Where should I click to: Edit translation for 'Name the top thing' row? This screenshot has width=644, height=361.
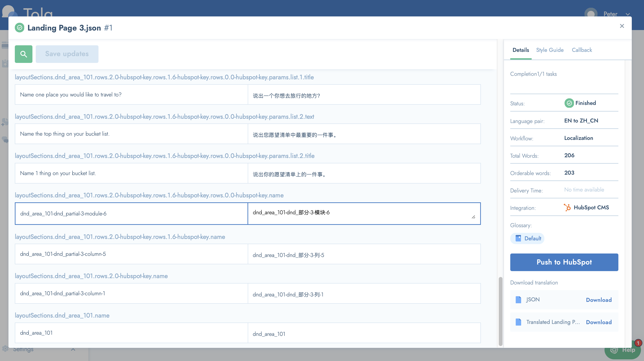click(364, 134)
